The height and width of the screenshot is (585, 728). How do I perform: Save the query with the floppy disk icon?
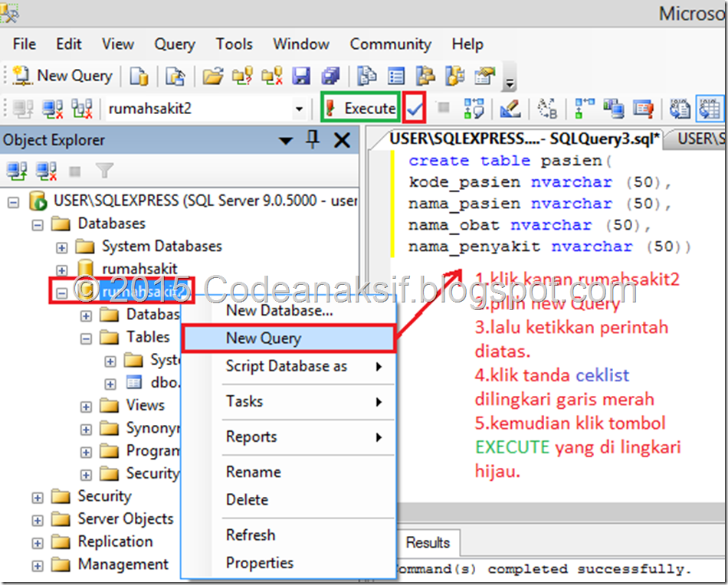tap(301, 76)
